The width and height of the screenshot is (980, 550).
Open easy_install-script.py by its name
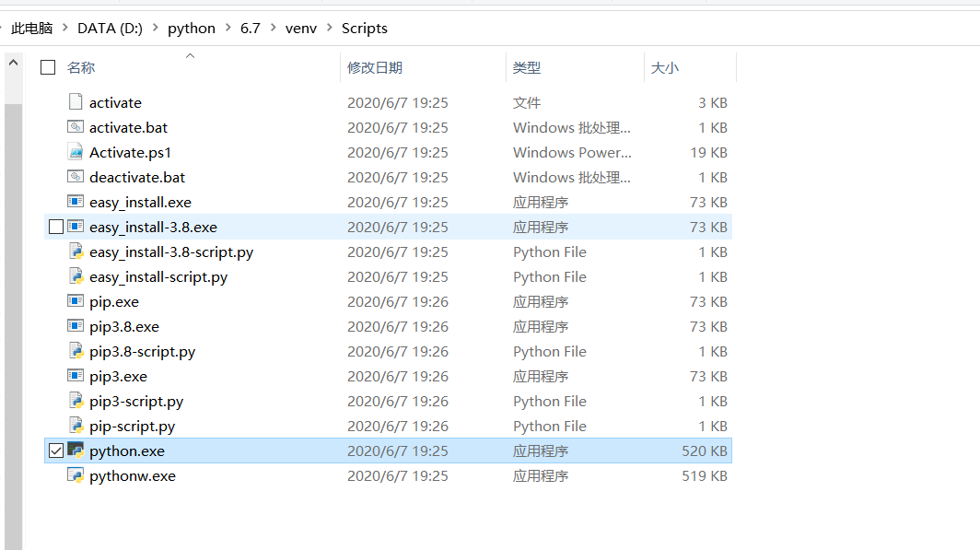(158, 276)
